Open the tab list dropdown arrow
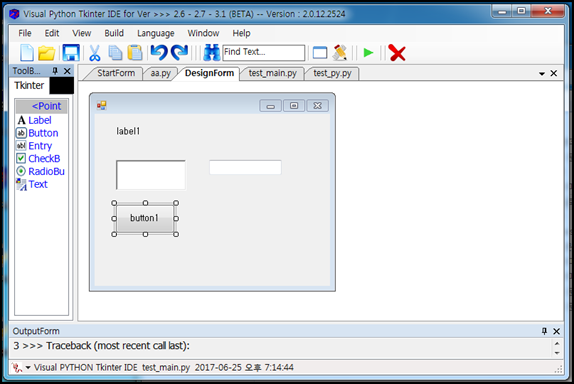Viewport: 574px width, 384px height. [x=542, y=74]
